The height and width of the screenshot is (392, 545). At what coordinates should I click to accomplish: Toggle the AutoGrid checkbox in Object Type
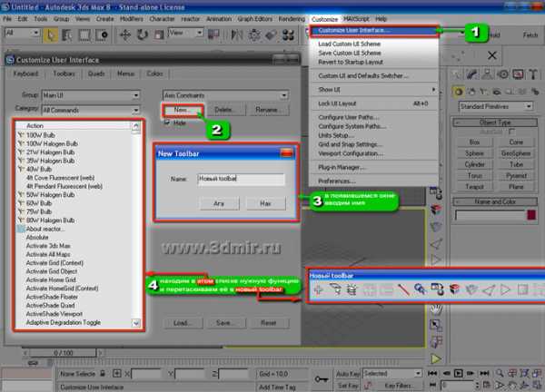click(511, 132)
